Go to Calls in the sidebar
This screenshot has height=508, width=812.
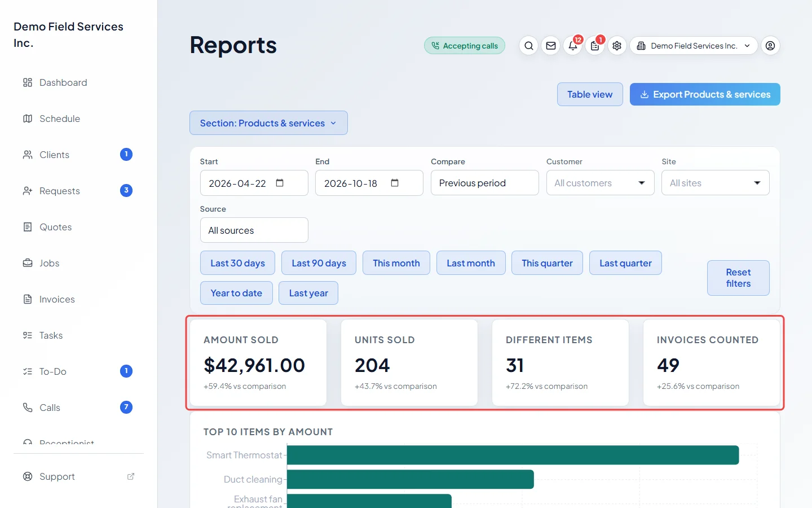pyautogui.click(x=78, y=408)
